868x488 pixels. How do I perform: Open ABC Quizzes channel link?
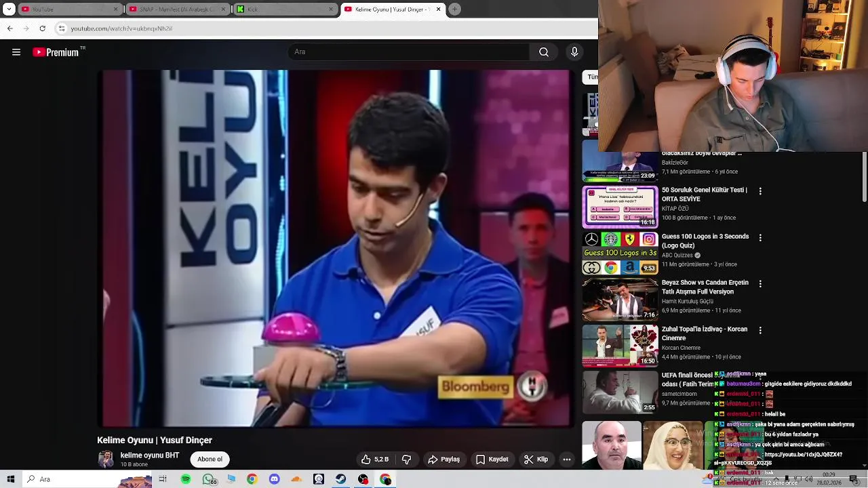point(677,256)
